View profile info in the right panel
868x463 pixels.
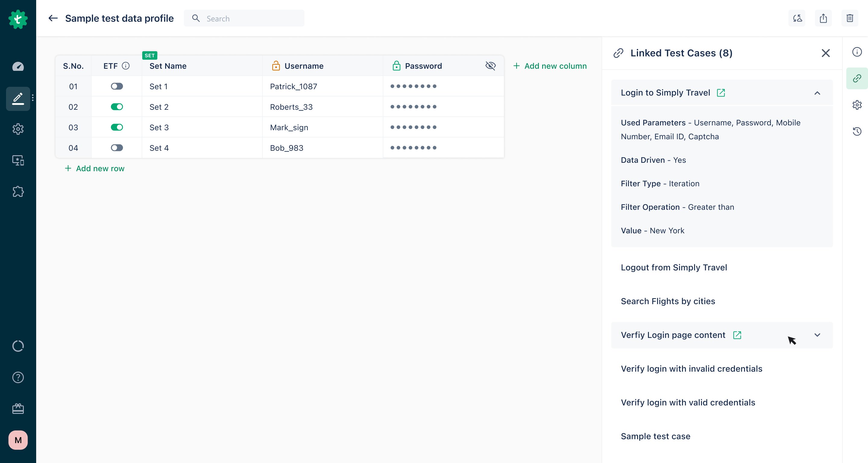tap(857, 52)
